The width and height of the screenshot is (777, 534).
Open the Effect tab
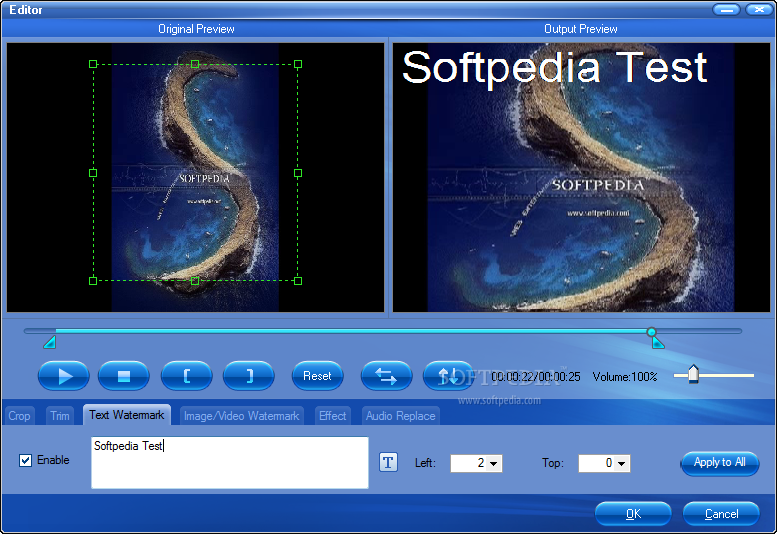click(333, 416)
